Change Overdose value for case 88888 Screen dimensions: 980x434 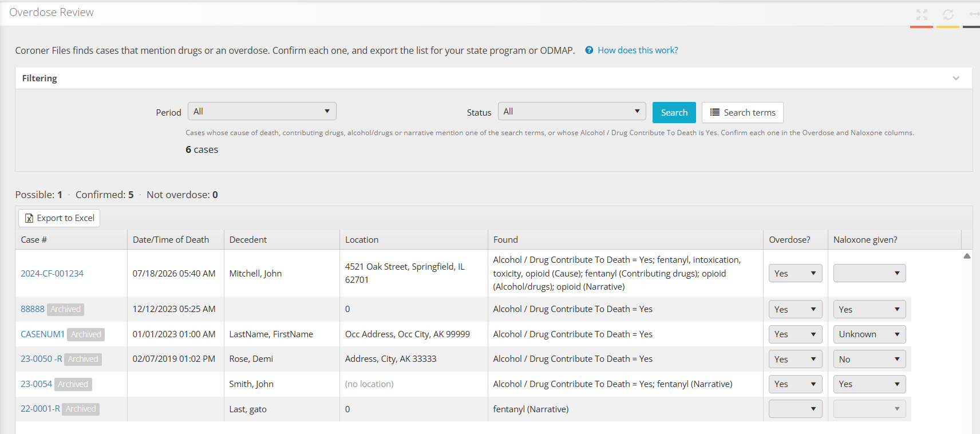coord(795,309)
